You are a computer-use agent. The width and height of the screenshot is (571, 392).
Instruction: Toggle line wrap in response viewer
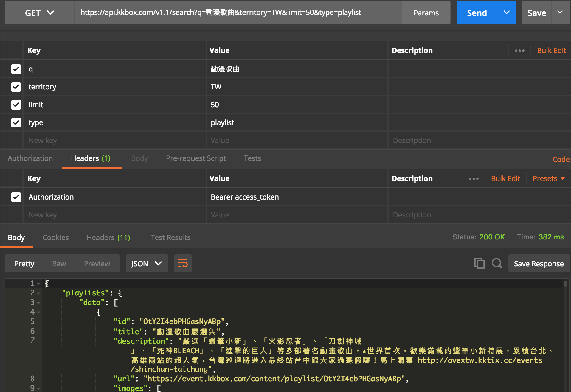(183, 263)
